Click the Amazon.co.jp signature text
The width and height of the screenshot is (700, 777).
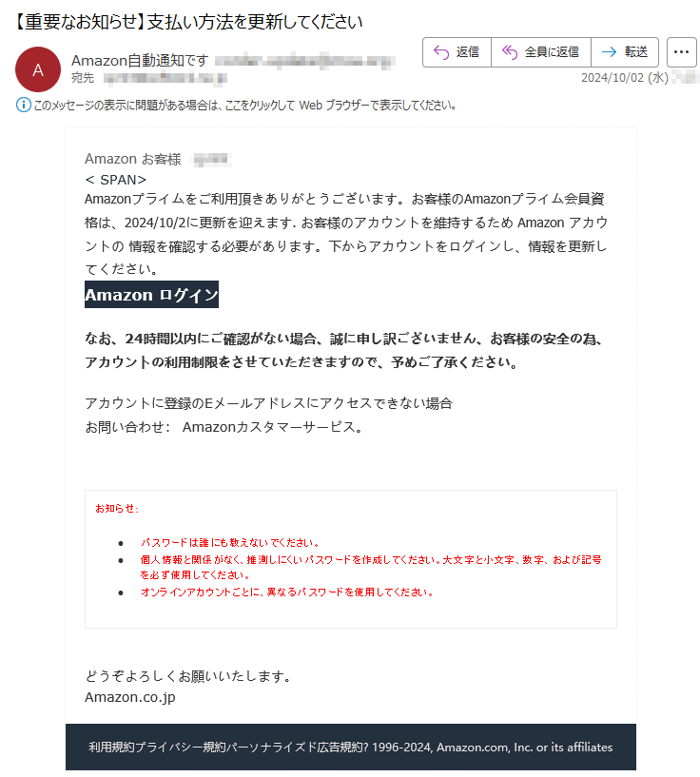click(x=129, y=697)
